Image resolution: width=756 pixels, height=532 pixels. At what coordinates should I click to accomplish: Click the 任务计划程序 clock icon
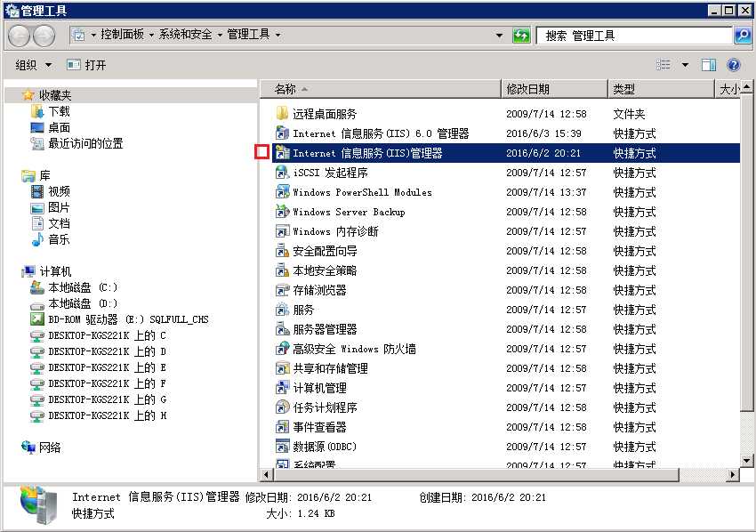pos(282,407)
